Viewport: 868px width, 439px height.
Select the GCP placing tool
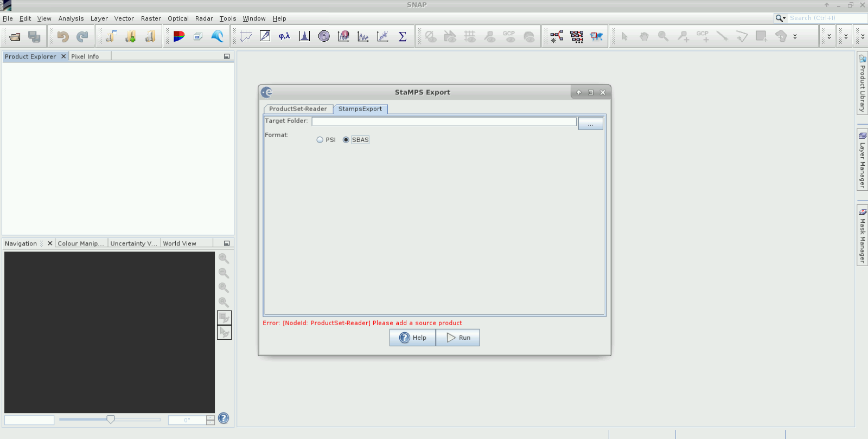[x=703, y=36]
